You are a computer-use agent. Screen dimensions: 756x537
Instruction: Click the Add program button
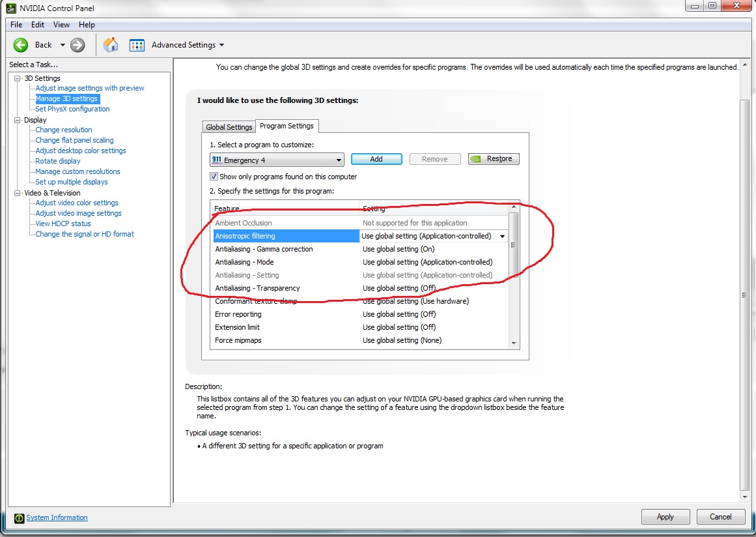tap(376, 159)
